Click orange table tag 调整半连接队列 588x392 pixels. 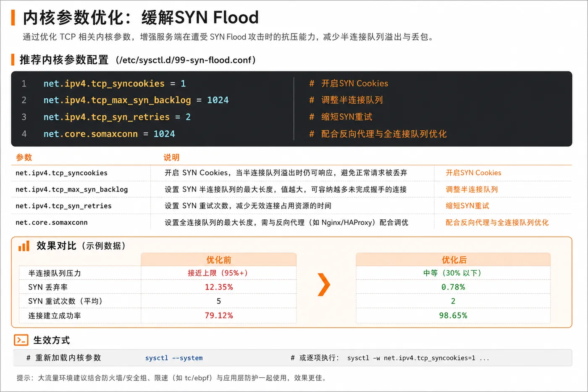click(472, 189)
